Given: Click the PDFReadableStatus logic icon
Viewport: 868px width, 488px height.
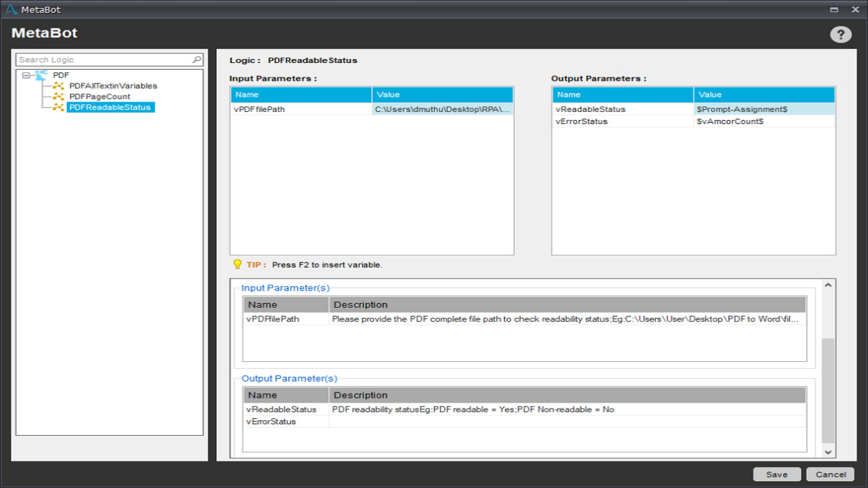Looking at the screenshot, I should (x=58, y=107).
